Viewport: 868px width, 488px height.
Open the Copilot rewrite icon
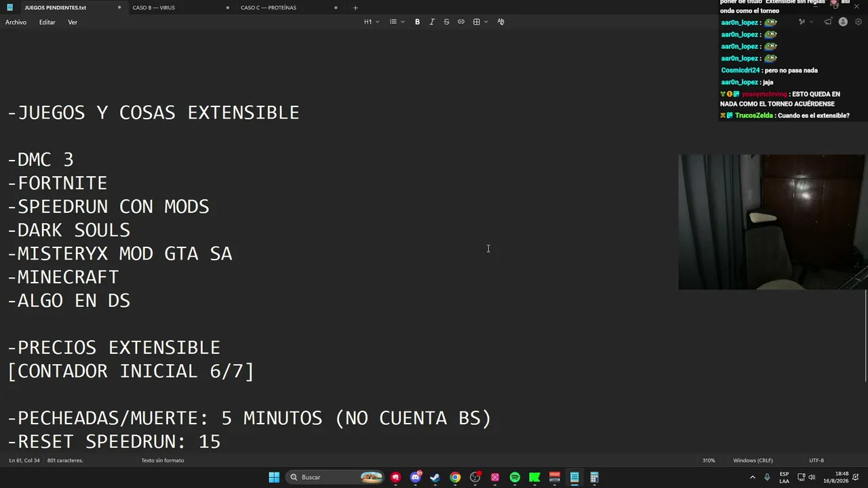(802, 22)
